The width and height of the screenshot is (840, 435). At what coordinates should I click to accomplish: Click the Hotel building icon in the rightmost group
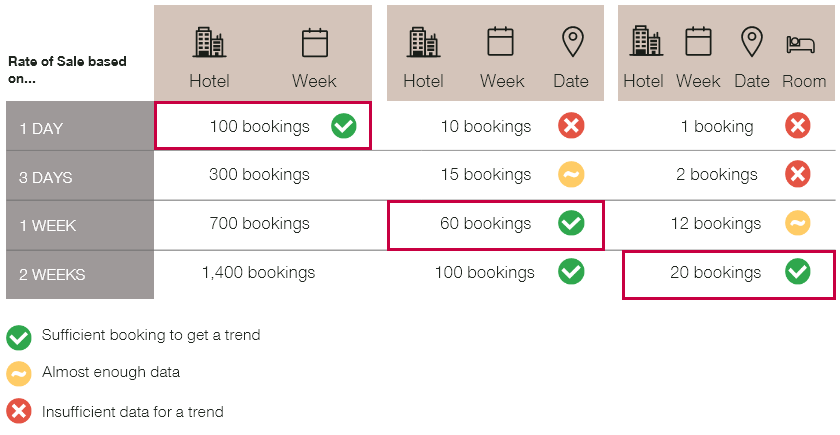(647, 41)
